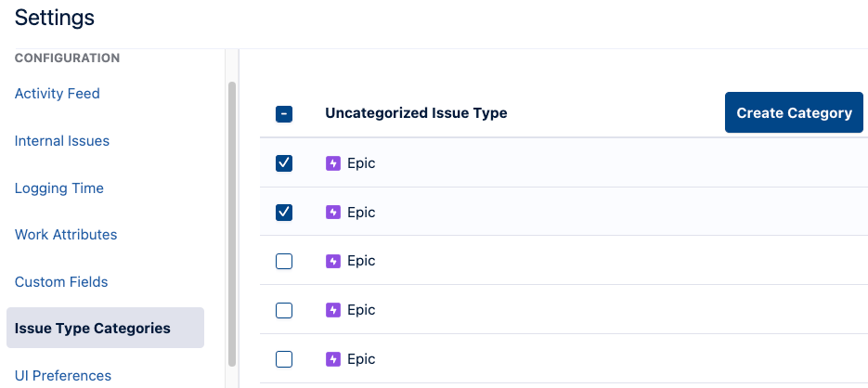The image size is (868, 388).
Task: Open Activity Feed settings
Action: tap(58, 94)
